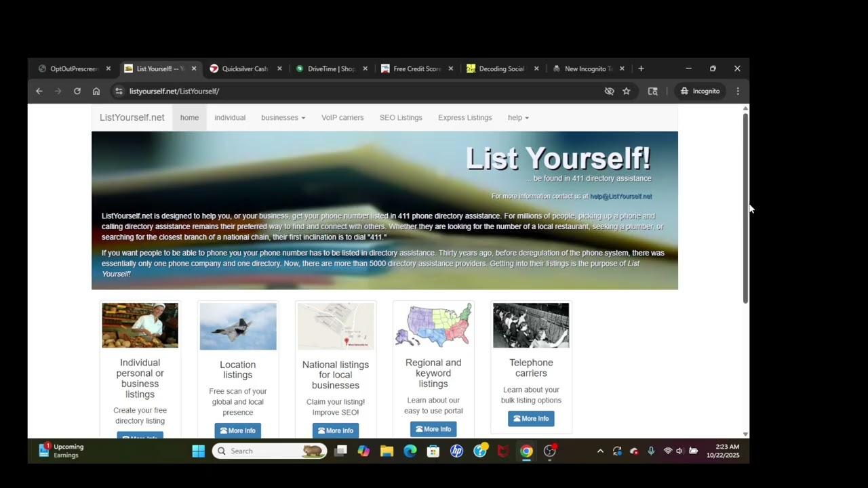Click the address bar URL field

(359, 91)
